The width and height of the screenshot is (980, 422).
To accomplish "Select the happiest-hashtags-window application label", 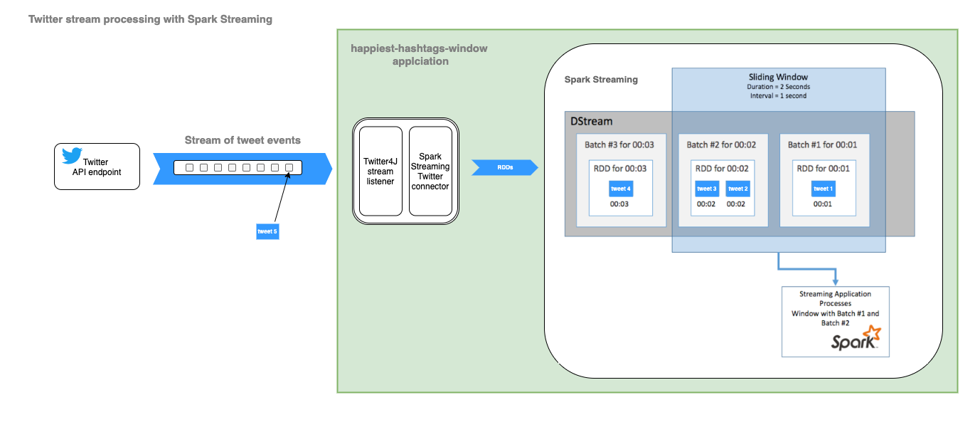I will (x=420, y=55).
